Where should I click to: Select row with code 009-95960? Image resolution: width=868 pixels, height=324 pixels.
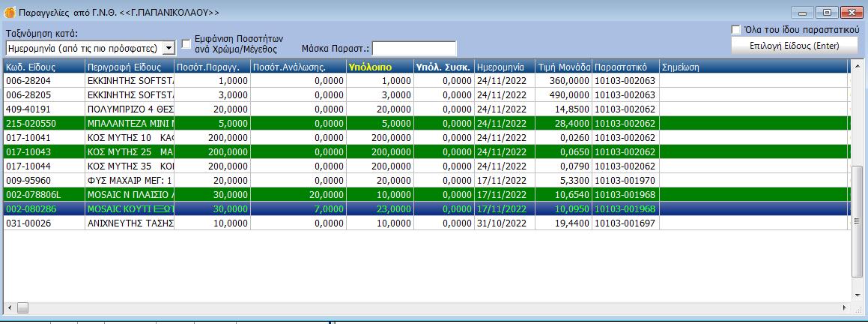pos(426,180)
